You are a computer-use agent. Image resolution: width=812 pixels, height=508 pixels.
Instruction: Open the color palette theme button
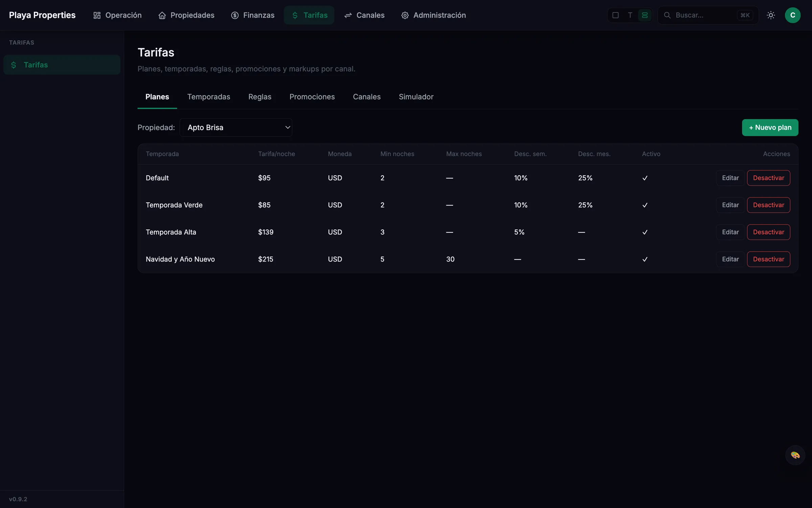[x=795, y=455]
